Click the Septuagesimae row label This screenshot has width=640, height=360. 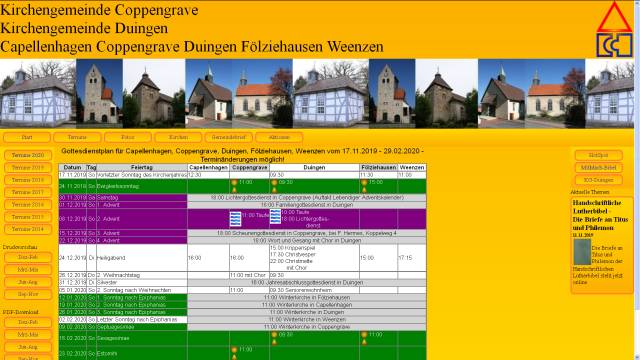pyautogui.click(x=142, y=327)
